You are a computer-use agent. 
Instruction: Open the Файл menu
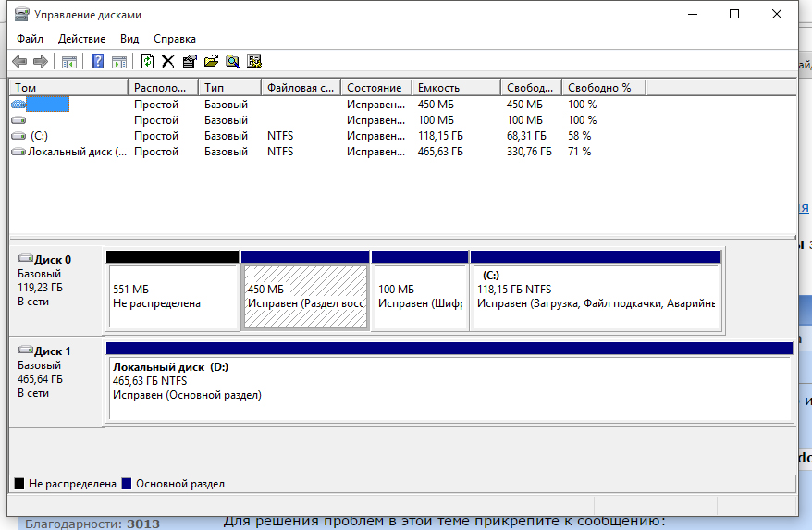30,39
